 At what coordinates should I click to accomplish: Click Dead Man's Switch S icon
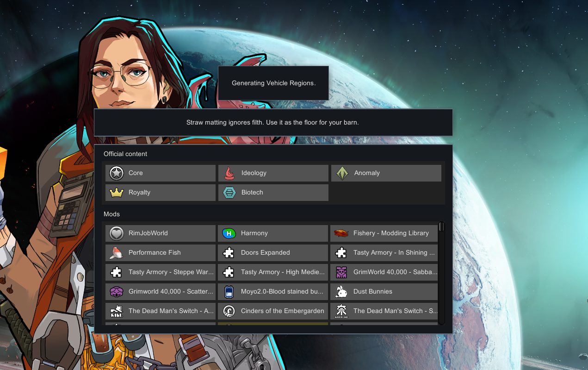(341, 311)
